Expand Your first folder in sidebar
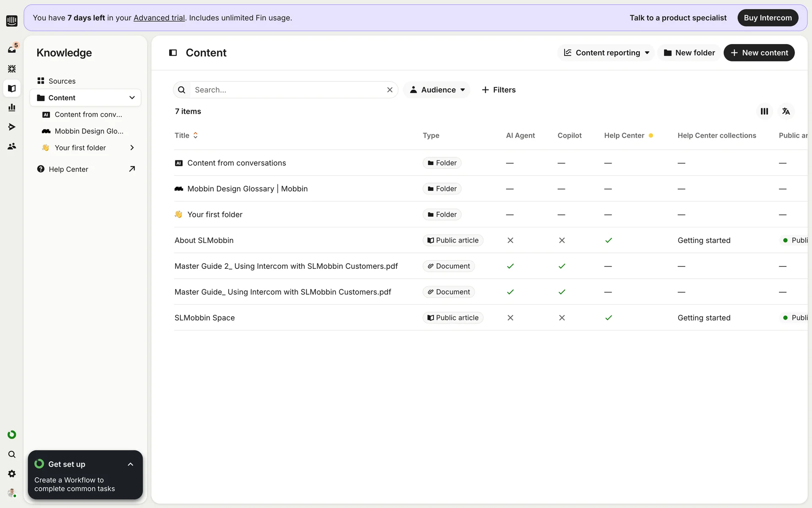 click(132, 148)
